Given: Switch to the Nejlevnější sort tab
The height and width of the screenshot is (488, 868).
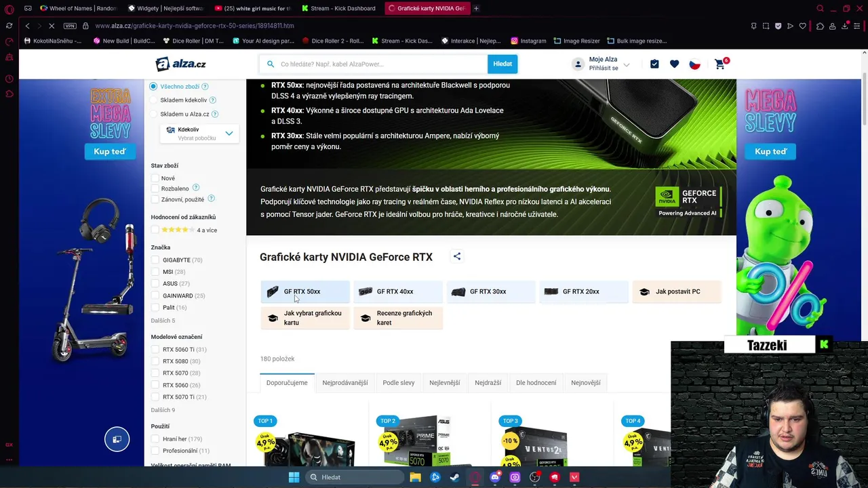Looking at the screenshot, I should [x=445, y=383].
